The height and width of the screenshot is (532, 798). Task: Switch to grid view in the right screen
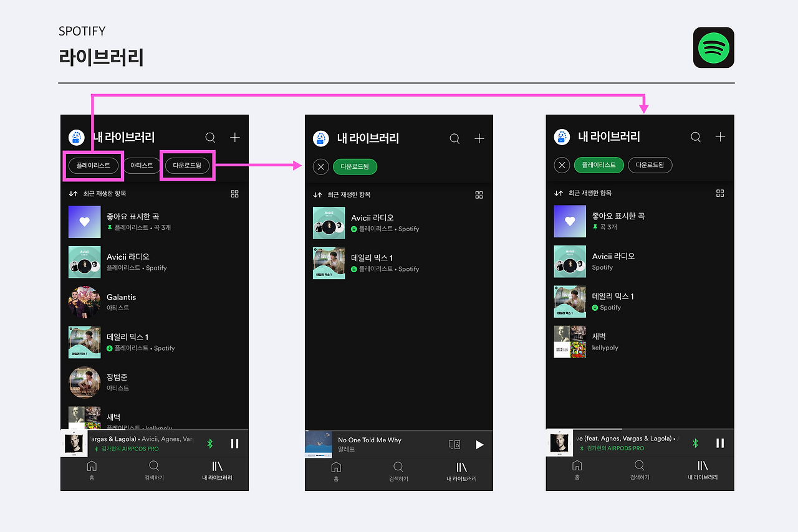[720, 193]
